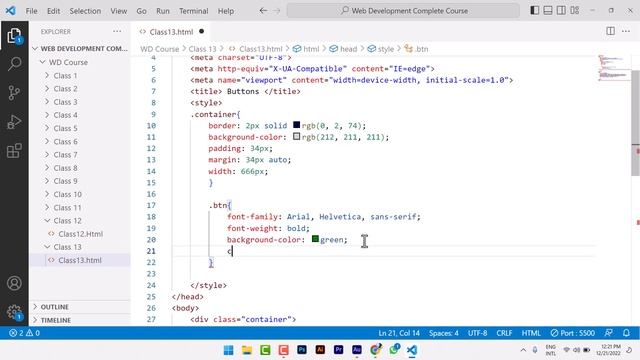Open Premiere Pro from the taskbar
The image size is (640, 360).
(338, 350)
